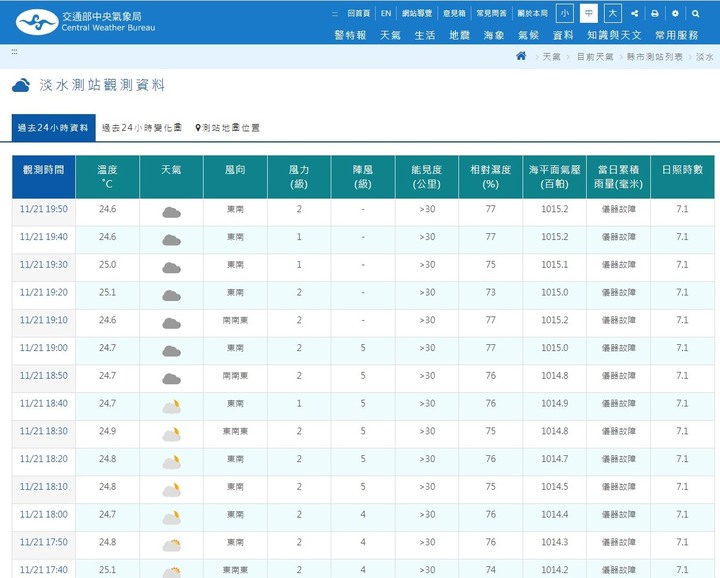Click 目前天氣 in the breadcrumb
This screenshot has height=578, width=720.
pyautogui.click(x=595, y=56)
